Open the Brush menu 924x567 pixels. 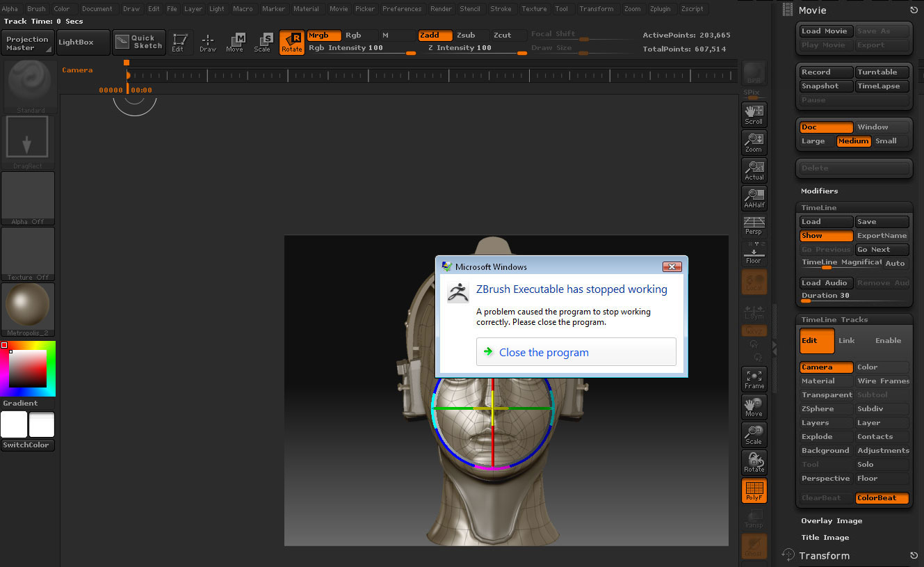coord(36,9)
